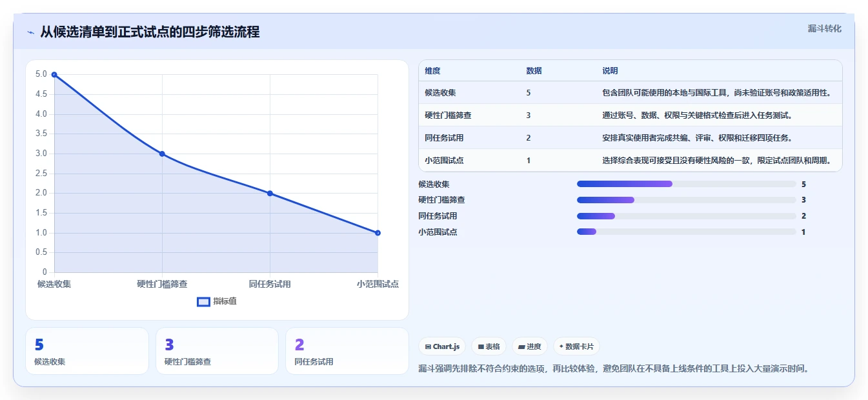Viewport: 868px width, 400px height.
Task: Click the 小范围试点 table row cell
Action: pos(444,161)
